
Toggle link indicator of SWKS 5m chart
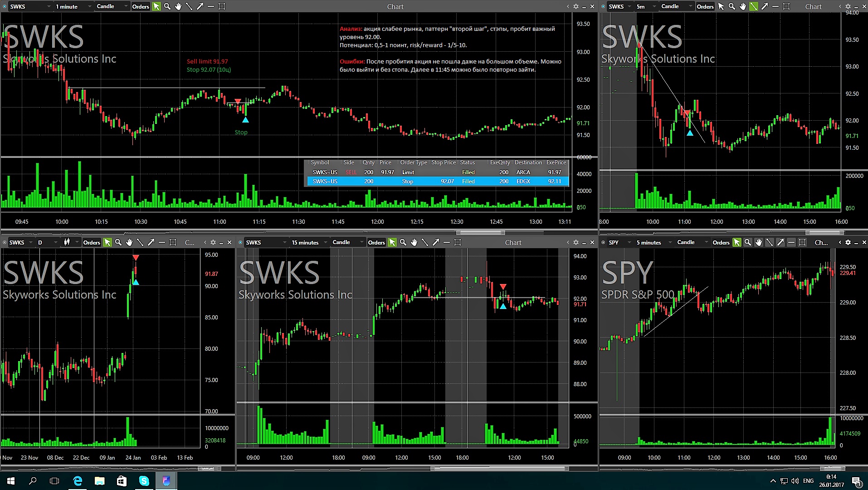(x=603, y=6)
